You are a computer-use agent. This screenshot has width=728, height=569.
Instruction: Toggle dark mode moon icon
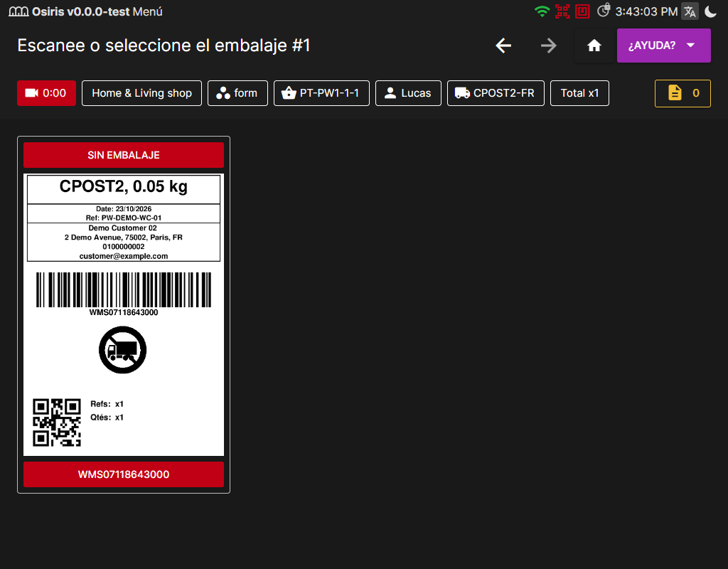click(x=710, y=11)
